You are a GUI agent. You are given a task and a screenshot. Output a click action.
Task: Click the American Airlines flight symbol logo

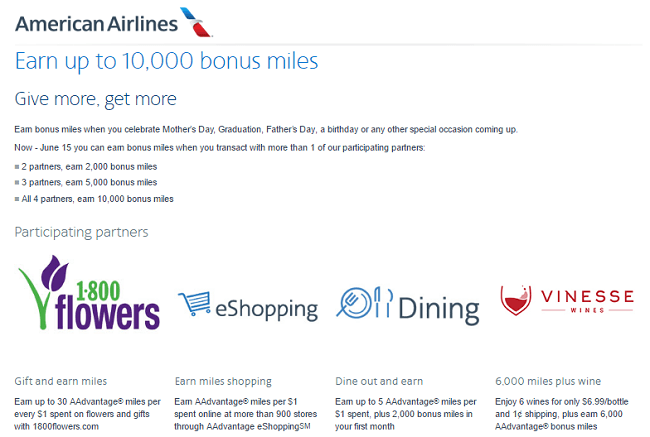point(196,22)
